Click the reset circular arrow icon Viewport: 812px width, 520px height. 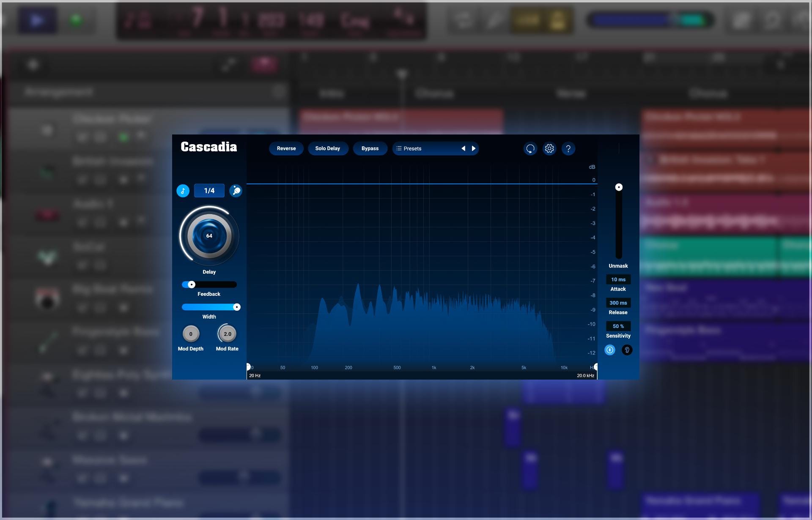tap(530, 148)
